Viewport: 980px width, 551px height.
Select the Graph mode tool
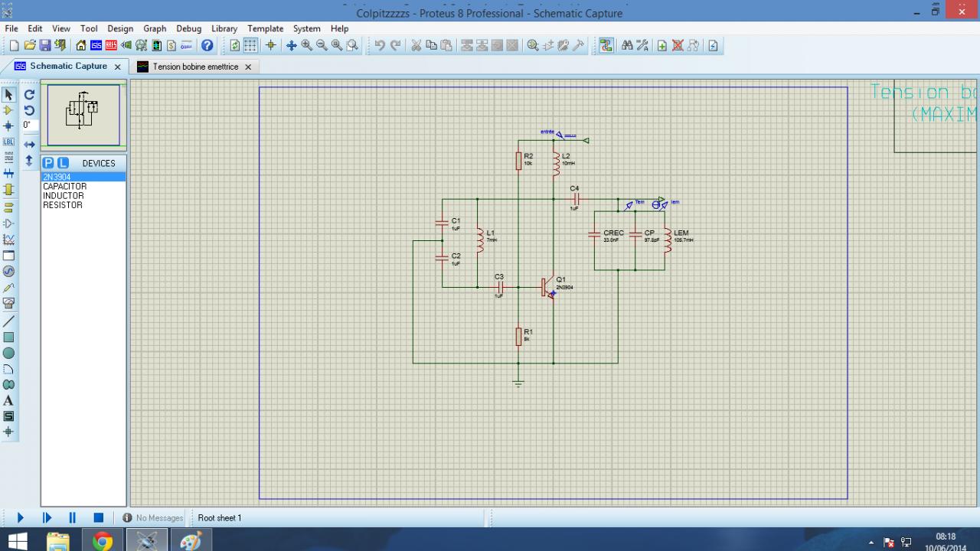point(8,240)
